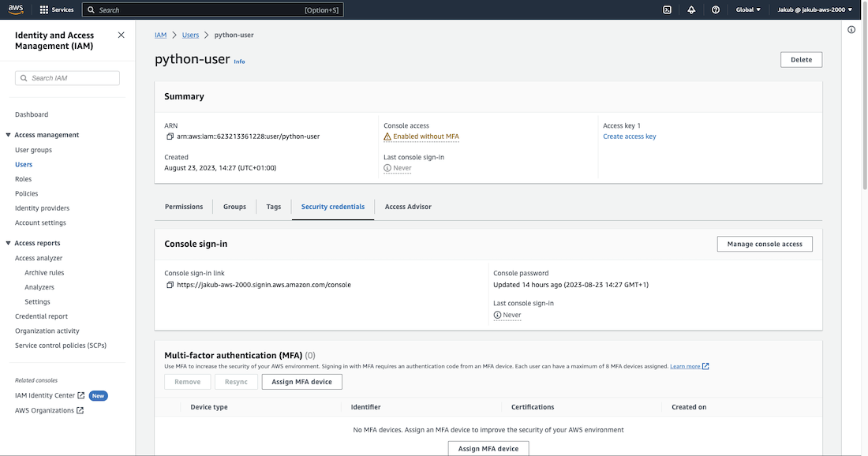This screenshot has width=868, height=456.
Task: Open the info panel icon at right
Action: (x=851, y=30)
